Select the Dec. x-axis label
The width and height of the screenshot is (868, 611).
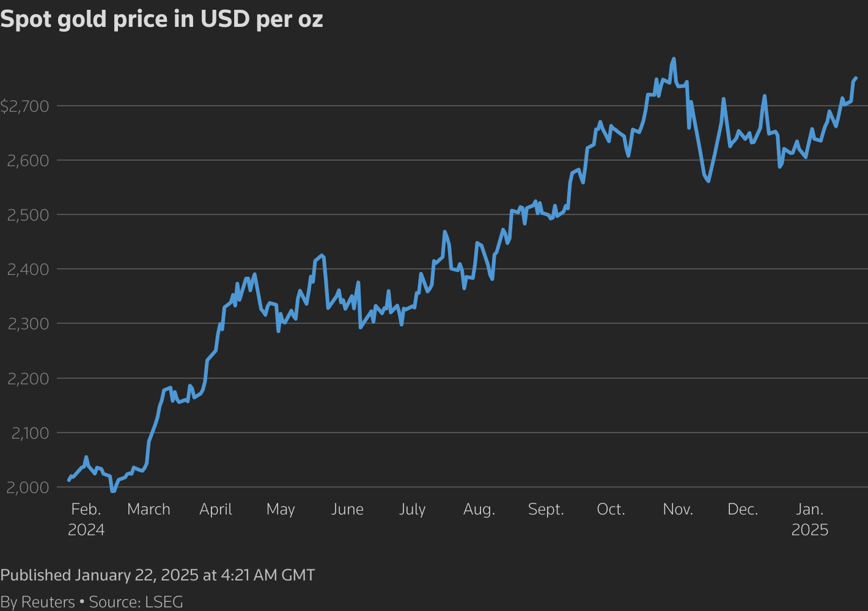coord(743,509)
